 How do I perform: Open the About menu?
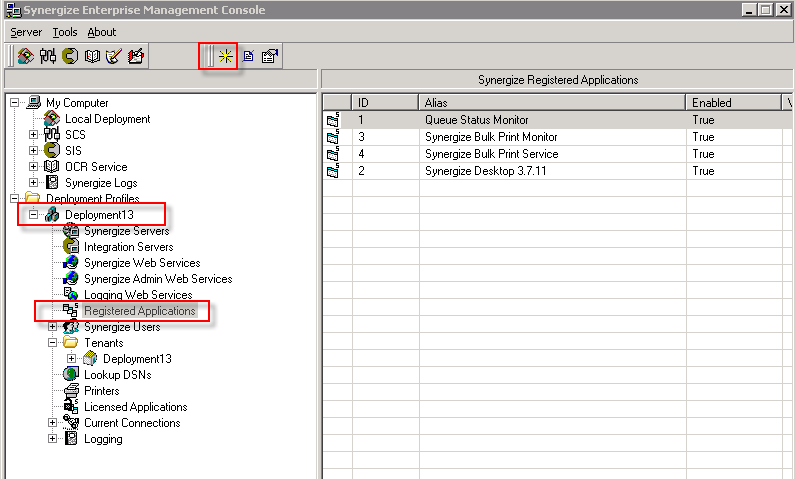102,32
